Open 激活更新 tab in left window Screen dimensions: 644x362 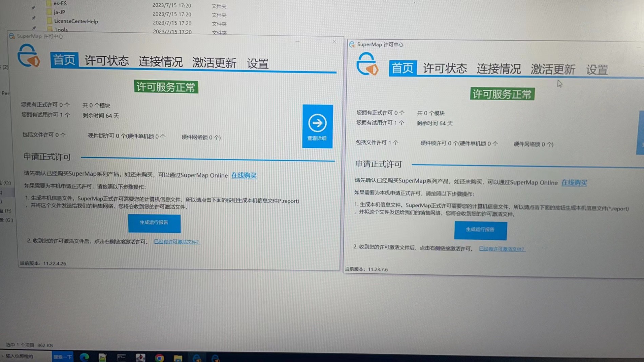[214, 63]
